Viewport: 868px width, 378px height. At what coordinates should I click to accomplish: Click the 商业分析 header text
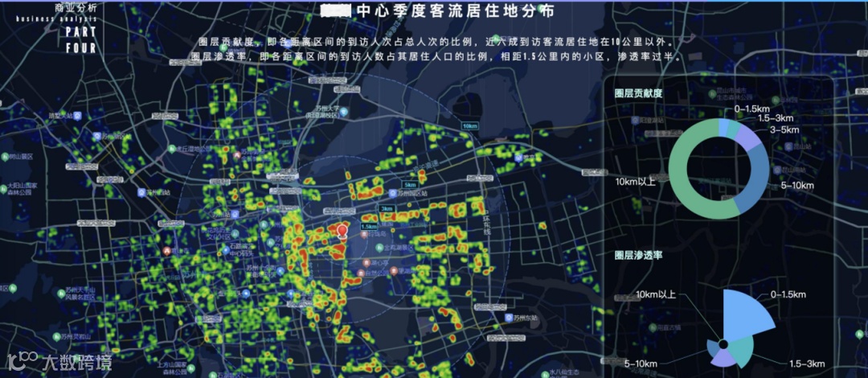75,8
